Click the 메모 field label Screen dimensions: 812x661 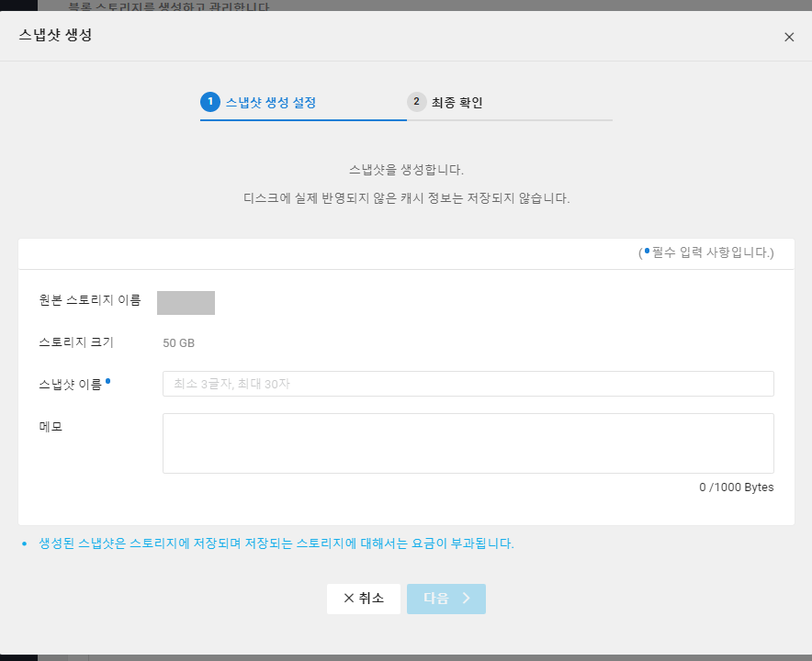click(51, 427)
